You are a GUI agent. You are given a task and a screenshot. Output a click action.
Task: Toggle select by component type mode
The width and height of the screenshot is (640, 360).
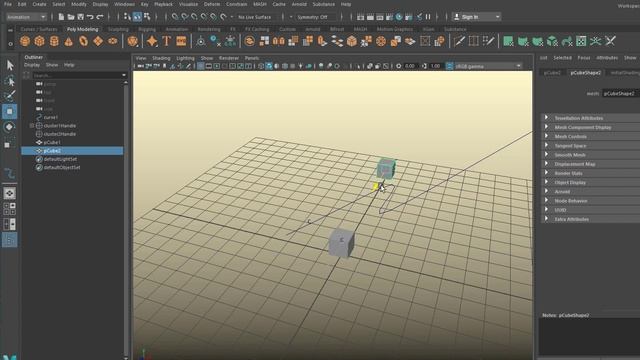coord(147,17)
